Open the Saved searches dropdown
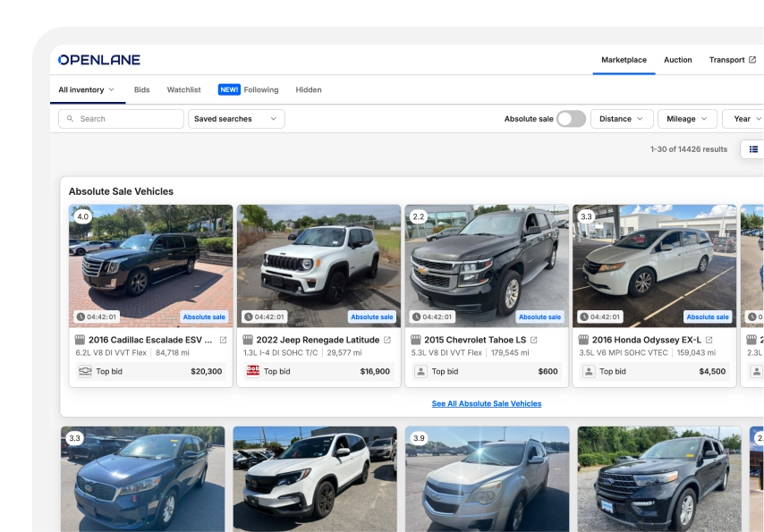Image resolution: width=764 pixels, height=532 pixels. pos(235,119)
